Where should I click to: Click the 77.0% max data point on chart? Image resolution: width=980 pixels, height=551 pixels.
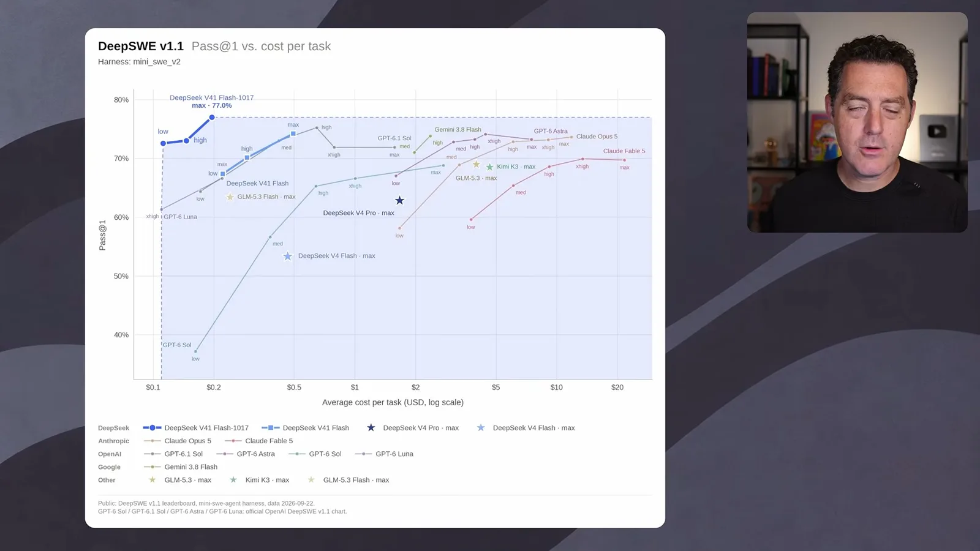(x=212, y=117)
